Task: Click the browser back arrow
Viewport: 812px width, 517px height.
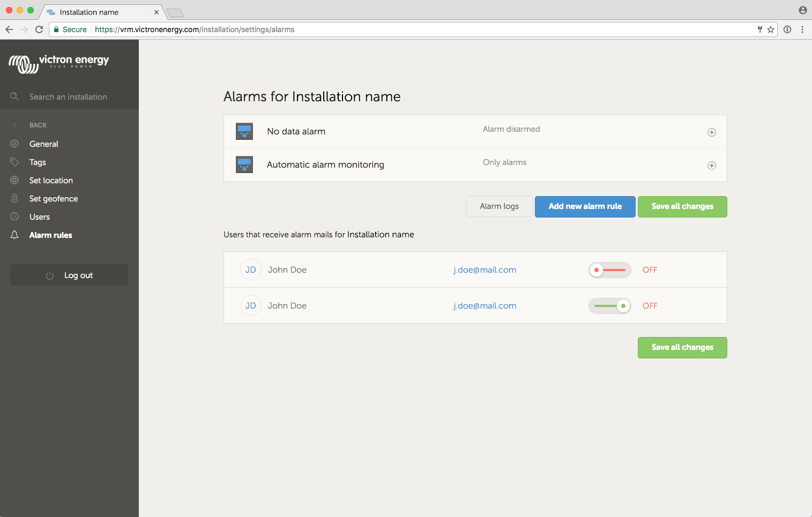Action: (x=9, y=29)
